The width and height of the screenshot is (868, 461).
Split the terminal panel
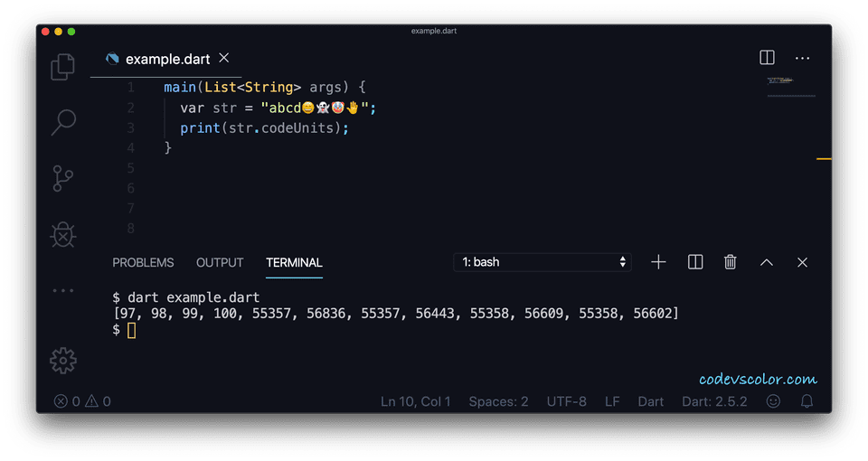pos(695,262)
